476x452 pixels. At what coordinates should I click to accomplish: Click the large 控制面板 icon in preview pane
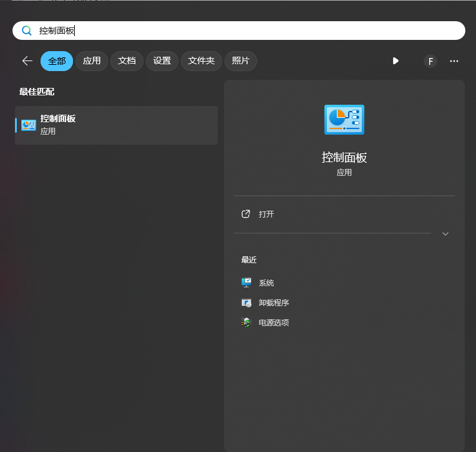(x=344, y=120)
